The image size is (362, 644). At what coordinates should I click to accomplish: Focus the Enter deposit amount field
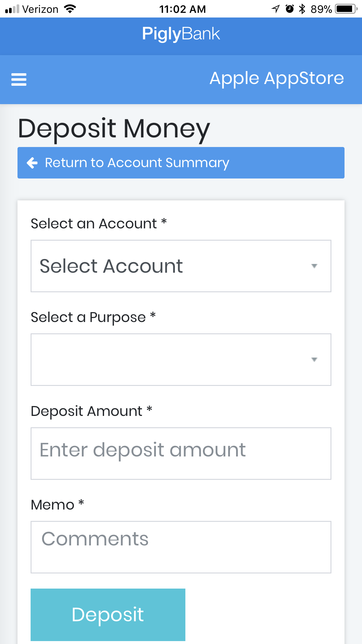click(181, 453)
